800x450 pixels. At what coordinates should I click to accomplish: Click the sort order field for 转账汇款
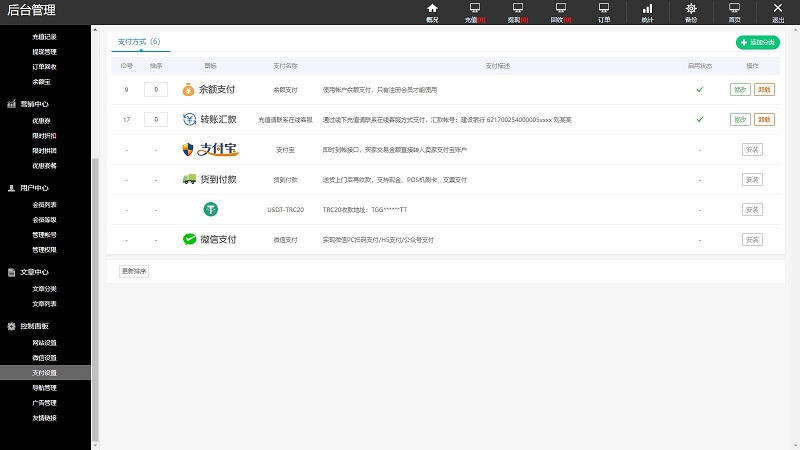click(156, 119)
